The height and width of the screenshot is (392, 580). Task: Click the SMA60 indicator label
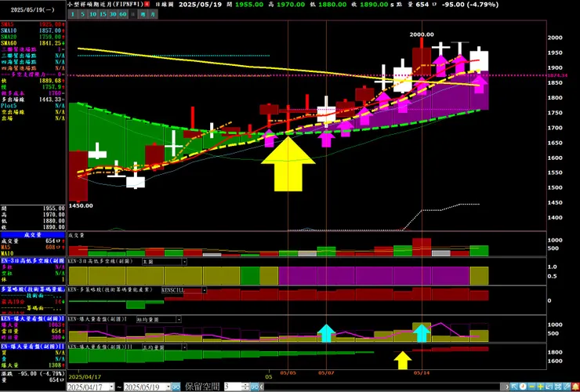click(9, 43)
